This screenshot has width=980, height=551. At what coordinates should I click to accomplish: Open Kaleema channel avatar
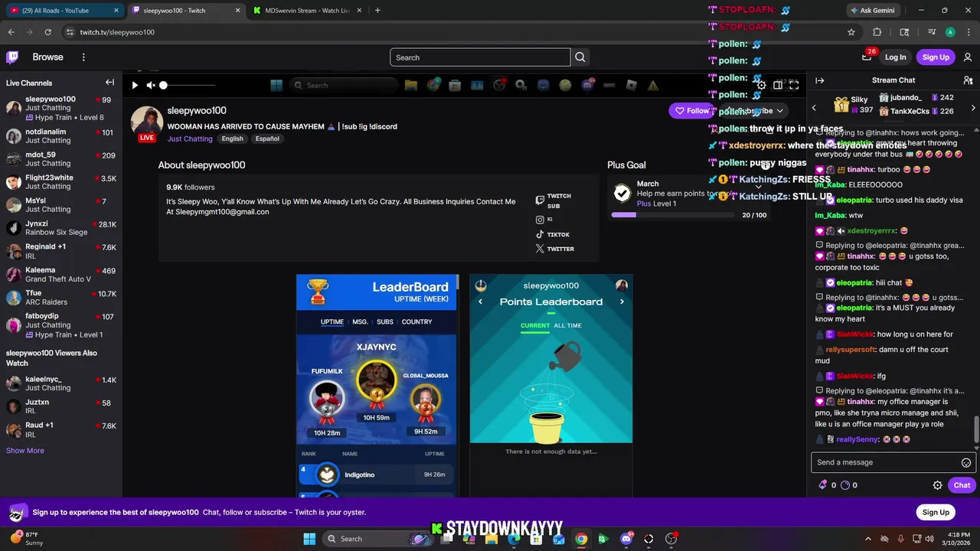(x=13, y=274)
